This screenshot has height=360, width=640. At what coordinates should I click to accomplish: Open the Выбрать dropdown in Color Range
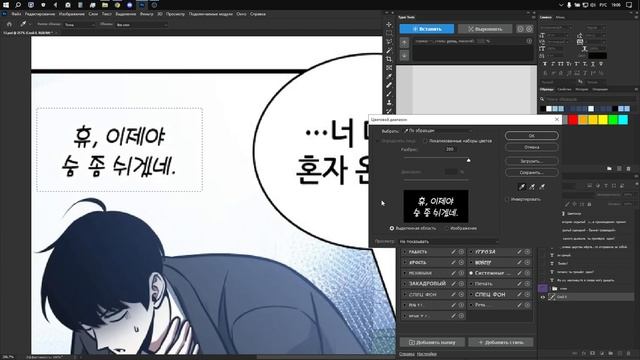point(438,131)
